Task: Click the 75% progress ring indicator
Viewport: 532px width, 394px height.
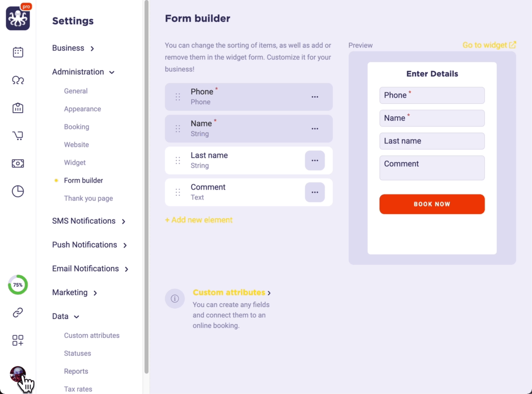Action: pos(18,285)
